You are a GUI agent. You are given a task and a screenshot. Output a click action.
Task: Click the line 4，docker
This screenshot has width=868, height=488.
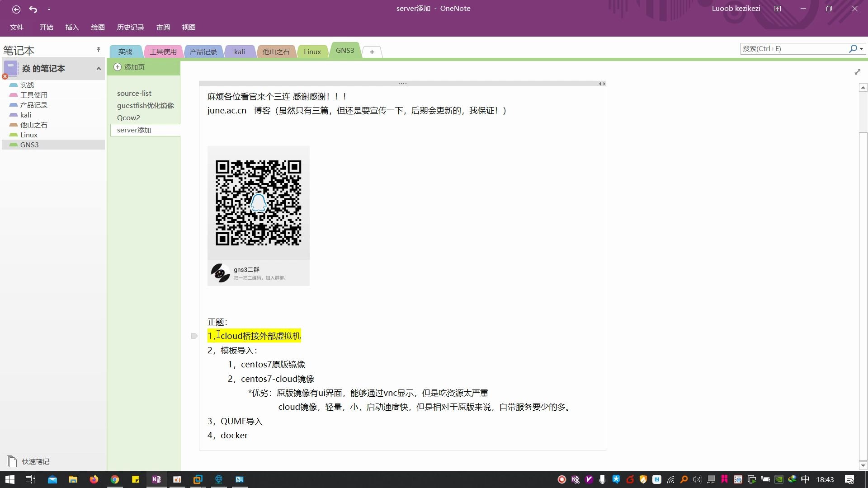coord(227,436)
